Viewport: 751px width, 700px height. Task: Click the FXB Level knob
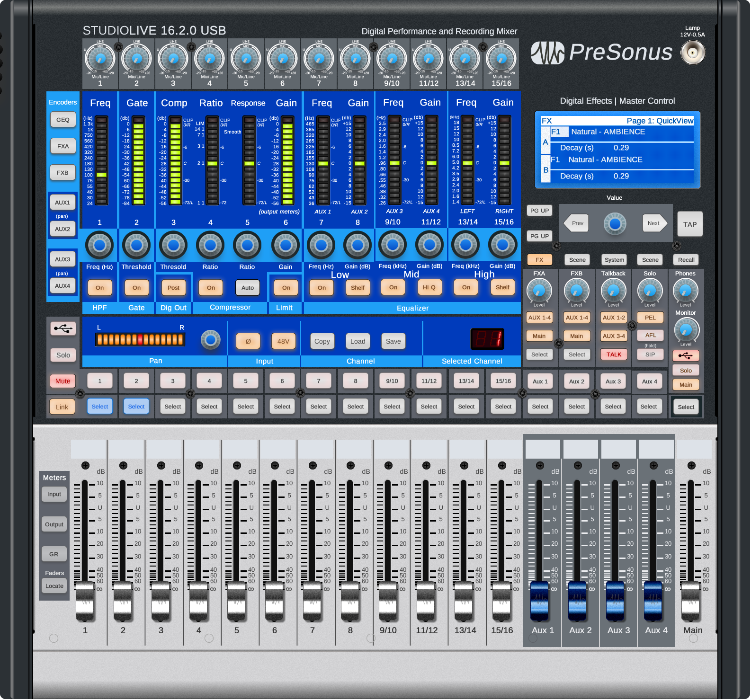coord(576,290)
